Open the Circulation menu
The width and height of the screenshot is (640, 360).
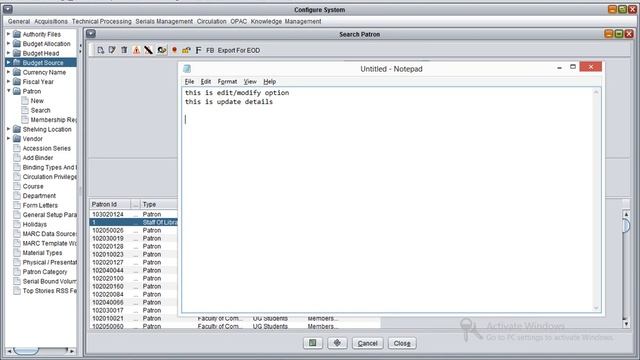coord(211,21)
